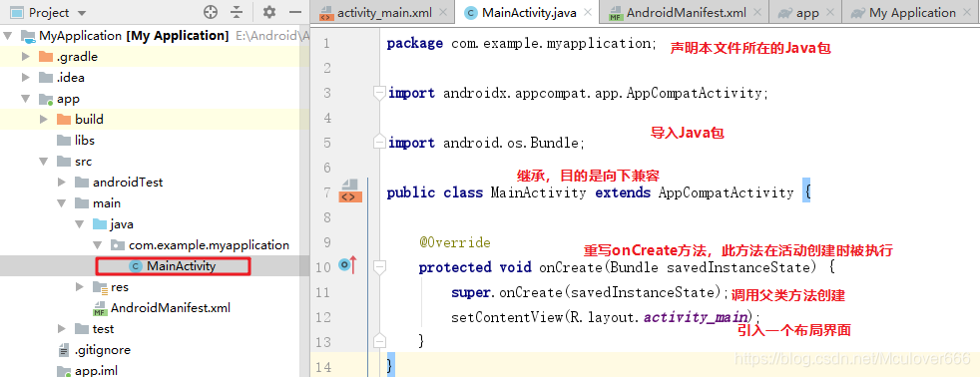
Task: Click the .gitignore file icon
Action: tap(64, 349)
